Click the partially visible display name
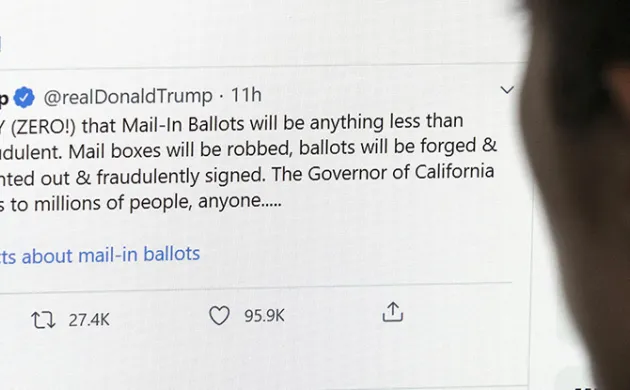This screenshot has width=630, height=390. tap(4, 99)
